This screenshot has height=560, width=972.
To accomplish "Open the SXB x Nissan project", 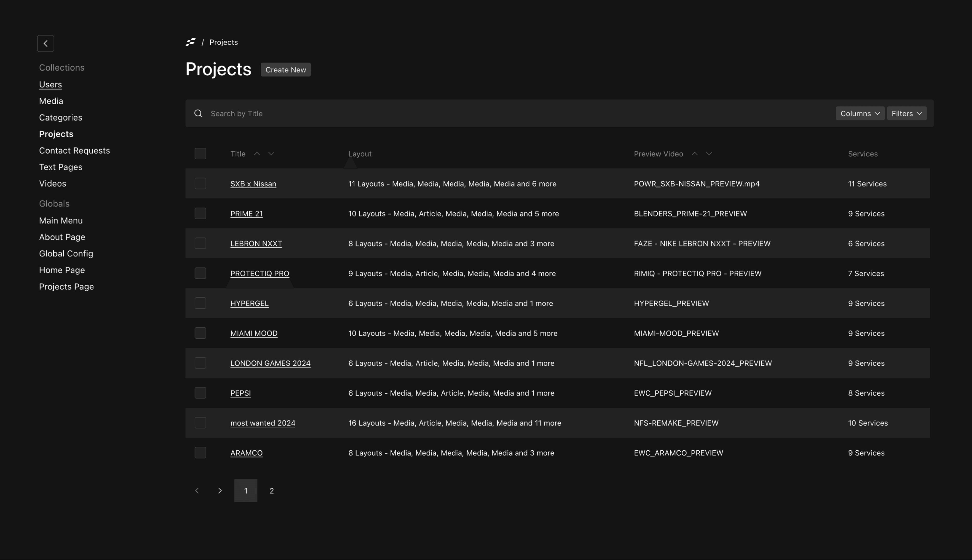I will tap(253, 184).
